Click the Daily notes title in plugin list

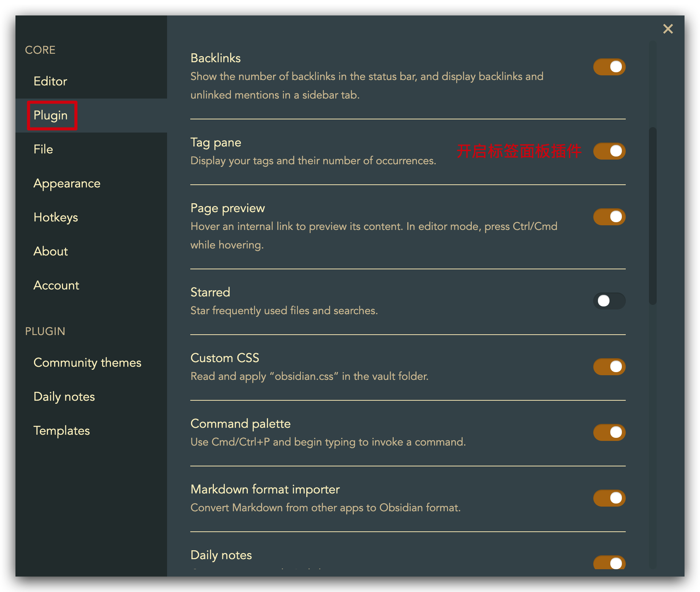(x=221, y=555)
